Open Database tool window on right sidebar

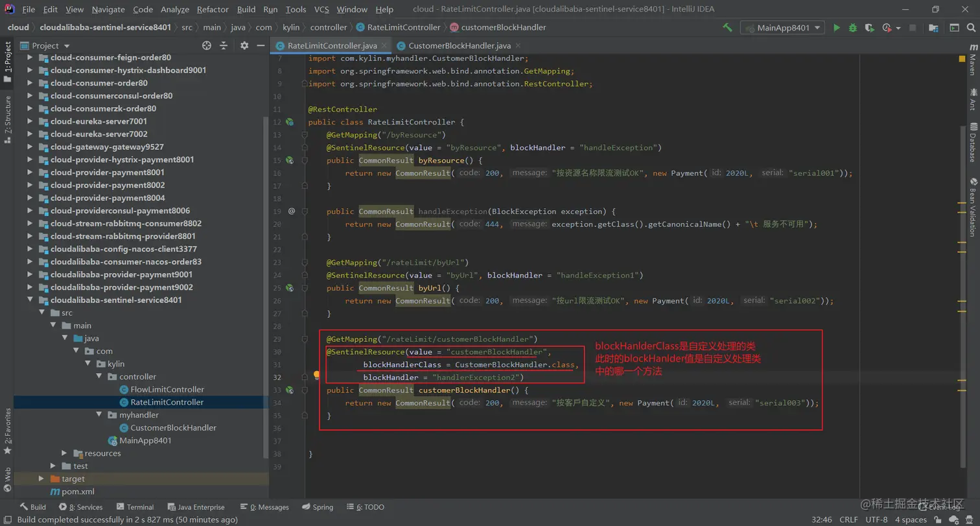(x=972, y=142)
